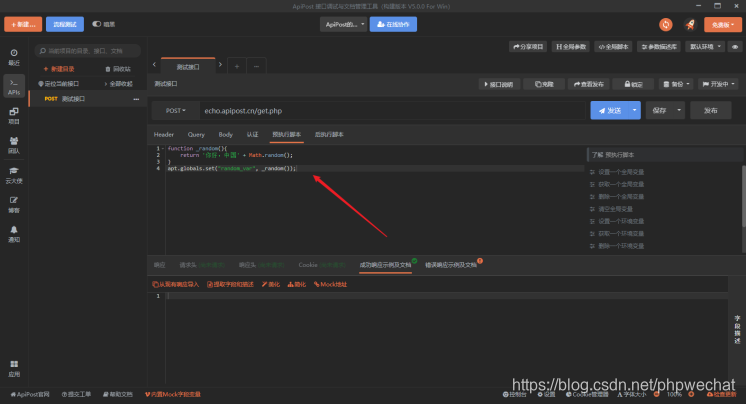Image resolution: width=746 pixels, height=404 pixels.
Task: Click the sidebar search input field
Action: pyautogui.click(x=88, y=51)
